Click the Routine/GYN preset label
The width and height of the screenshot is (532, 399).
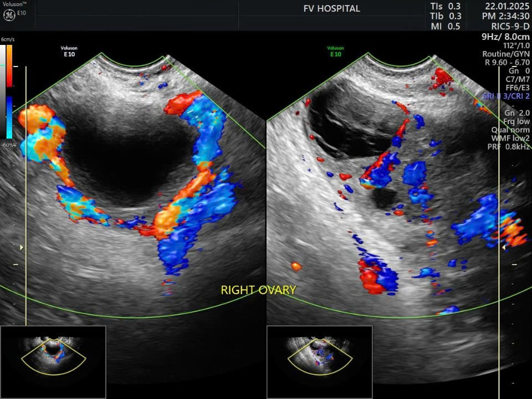coord(505,54)
